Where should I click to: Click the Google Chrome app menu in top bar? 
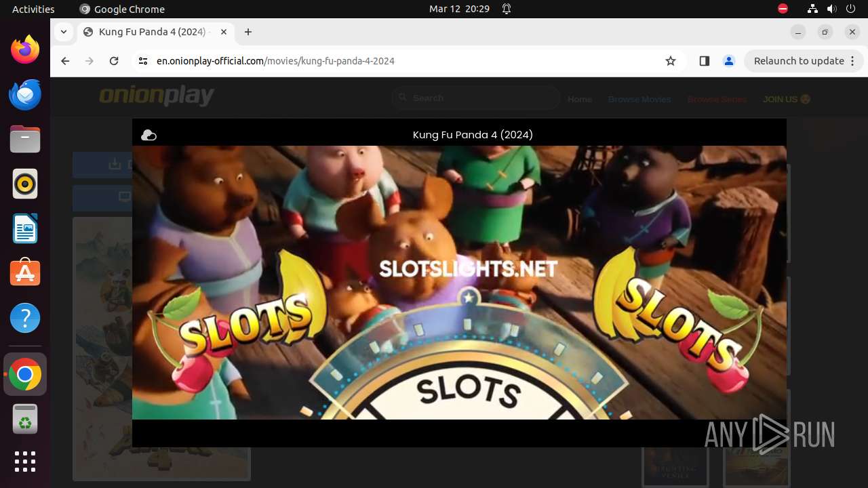coord(122,9)
